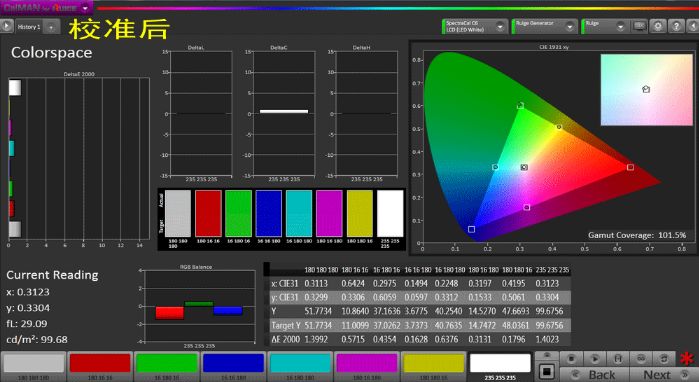The width and height of the screenshot is (699, 382).
Task: Select the red 180 16 16 reading pattern
Action: [x=100, y=366]
